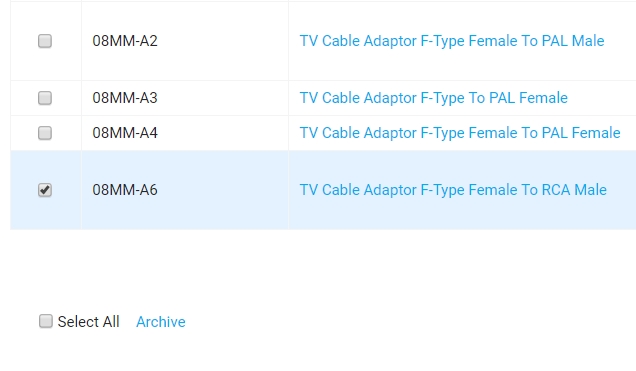Viewport: 636px width, 371px height.
Task: Click the highlighted row's blank SKU cell area
Action: (223, 190)
